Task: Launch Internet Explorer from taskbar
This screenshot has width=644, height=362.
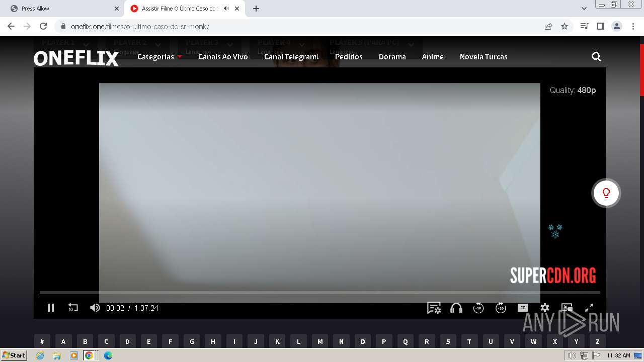Action: (x=40, y=355)
